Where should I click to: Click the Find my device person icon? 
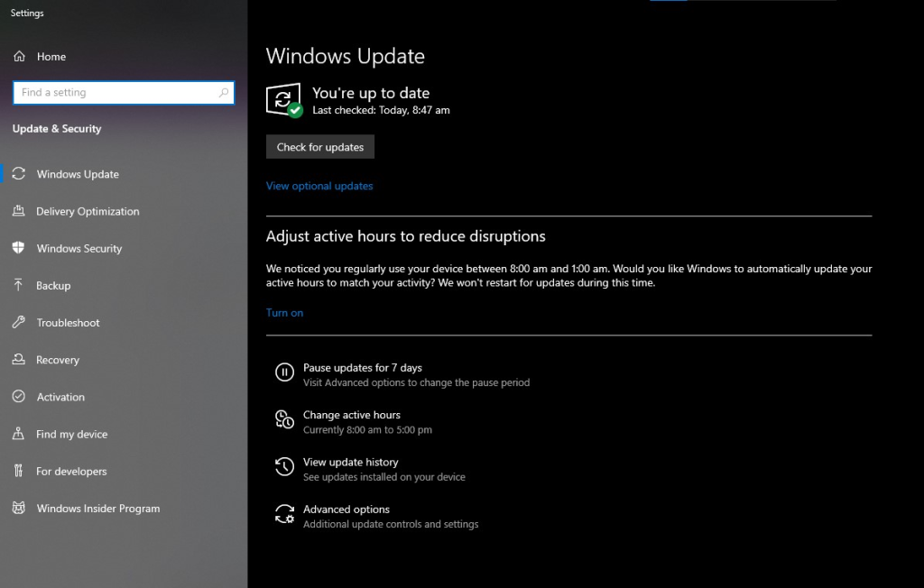click(x=19, y=434)
